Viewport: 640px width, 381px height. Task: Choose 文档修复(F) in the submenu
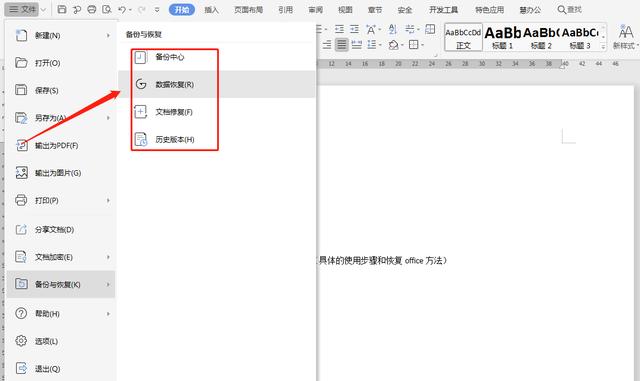pos(217,111)
